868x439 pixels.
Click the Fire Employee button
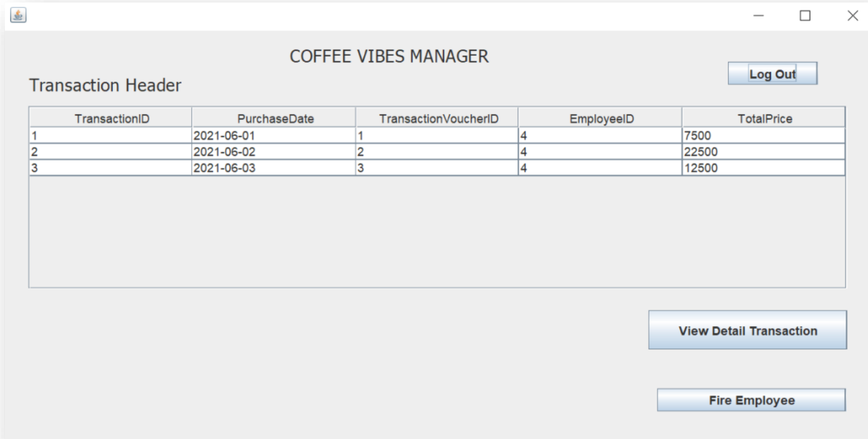tap(751, 400)
